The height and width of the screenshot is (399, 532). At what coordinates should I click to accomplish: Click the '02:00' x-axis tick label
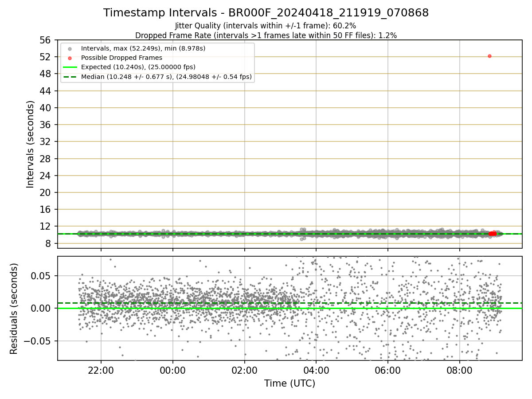click(244, 370)
